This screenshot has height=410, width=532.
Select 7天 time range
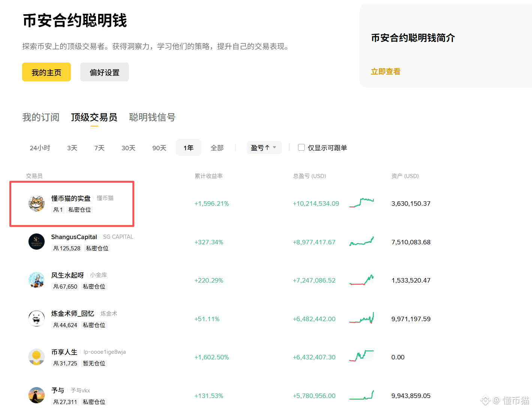(x=99, y=148)
